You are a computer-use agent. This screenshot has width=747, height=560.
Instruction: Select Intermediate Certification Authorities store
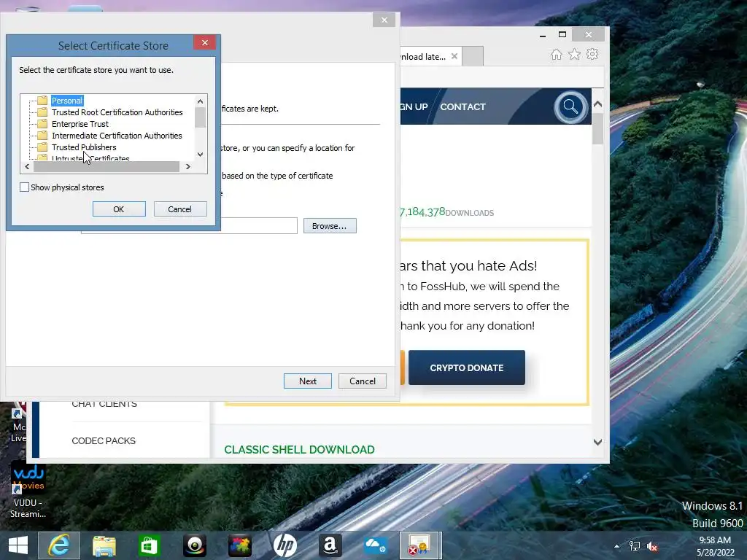click(x=117, y=136)
